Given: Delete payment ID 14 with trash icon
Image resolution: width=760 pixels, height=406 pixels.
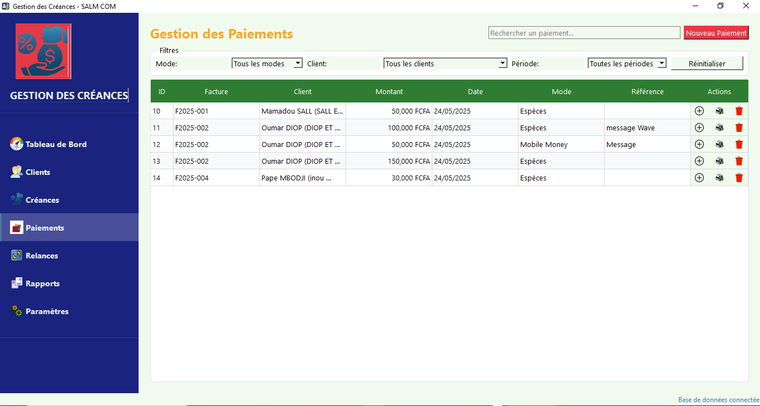Looking at the screenshot, I should pos(739,178).
